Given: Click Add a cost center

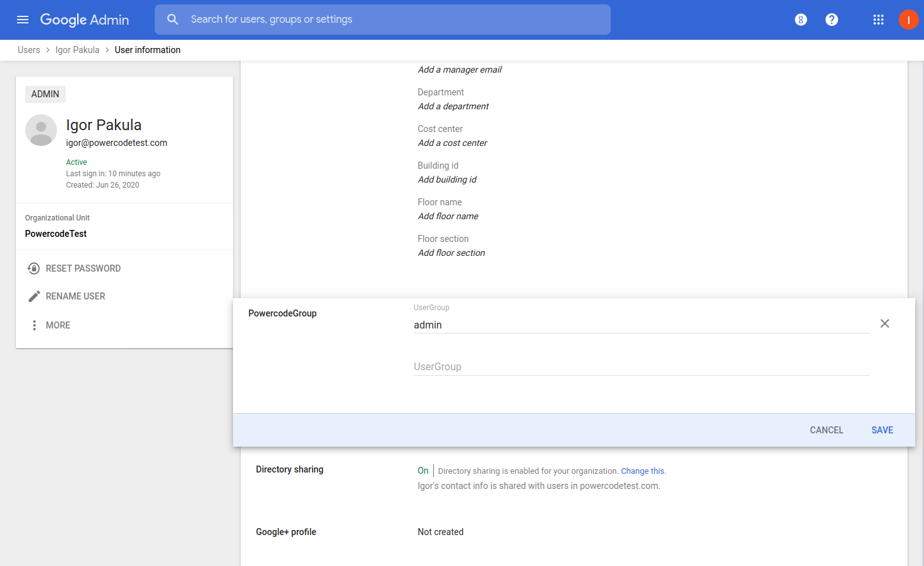Looking at the screenshot, I should point(453,143).
